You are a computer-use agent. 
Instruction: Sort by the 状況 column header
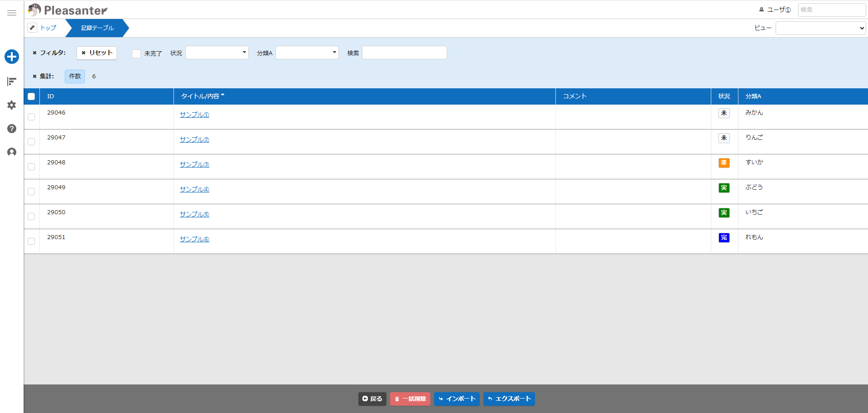pos(724,96)
